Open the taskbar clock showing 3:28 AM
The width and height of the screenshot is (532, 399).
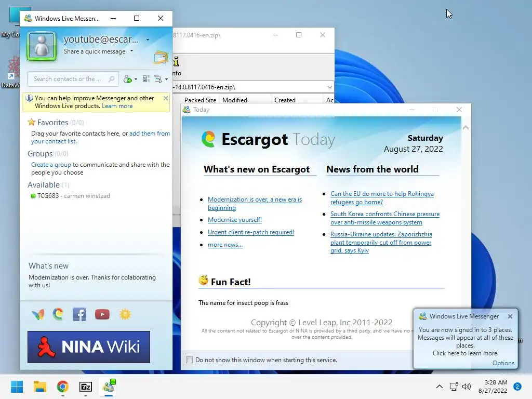pos(493,387)
